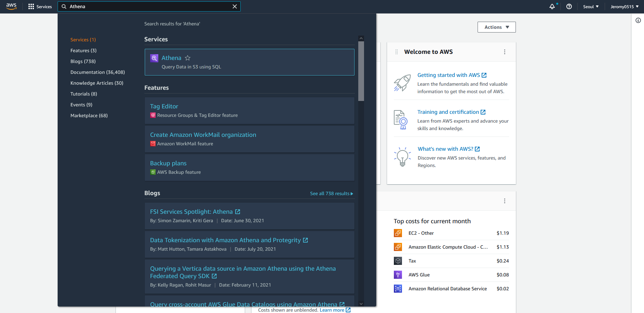Click the AWS logo home icon
The image size is (644, 313).
(11, 6)
